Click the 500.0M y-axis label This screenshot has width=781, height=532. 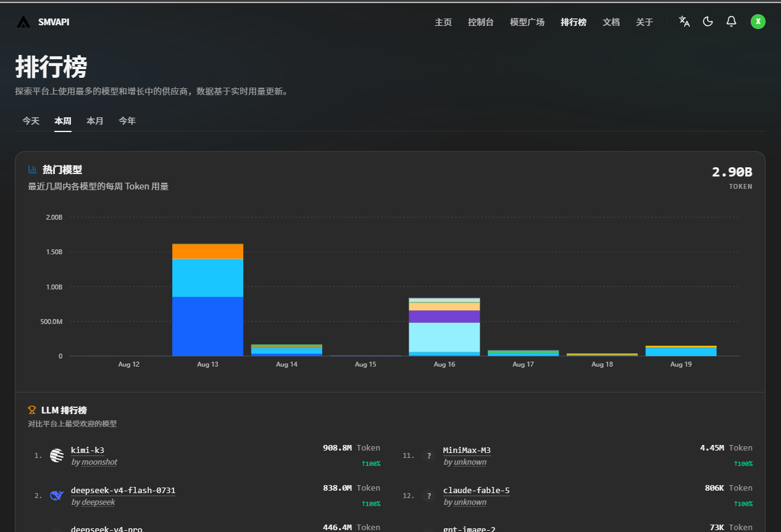point(52,322)
